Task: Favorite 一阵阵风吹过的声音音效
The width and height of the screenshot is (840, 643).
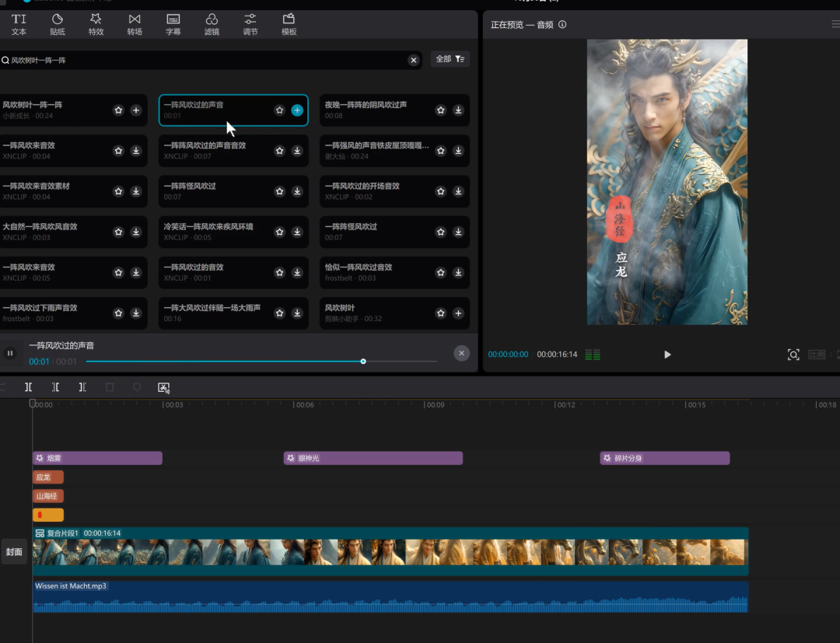Action: point(280,151)
